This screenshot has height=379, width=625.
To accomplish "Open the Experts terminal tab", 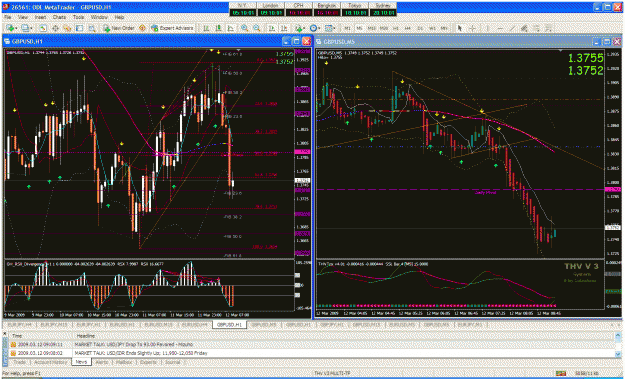I will [148, 362].
